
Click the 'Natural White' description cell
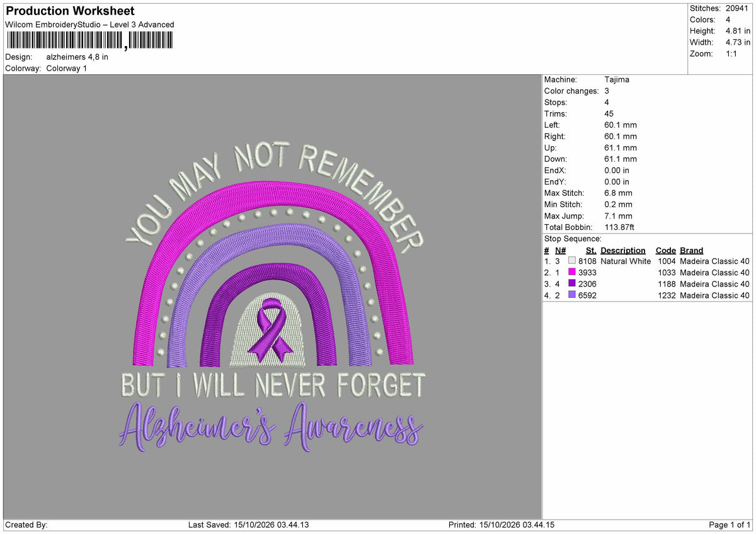[x=626, y=261]
